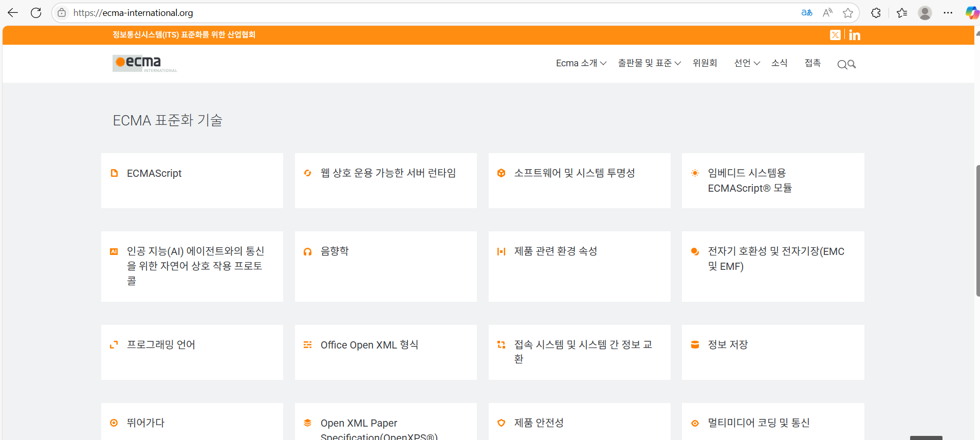The height and width of the screenshot is (440, 980).
Task: Select the 프로그래밍 언어 card
Action: [192, 352]
